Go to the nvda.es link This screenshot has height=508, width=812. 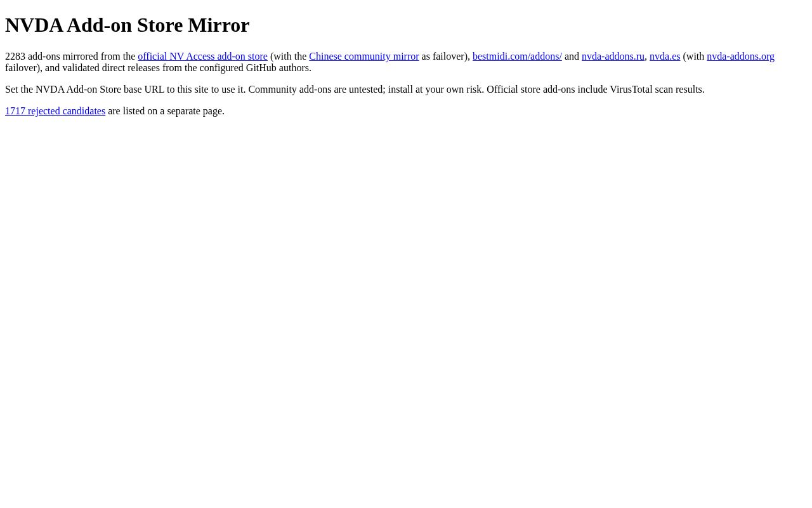click(x=665, y=57)
